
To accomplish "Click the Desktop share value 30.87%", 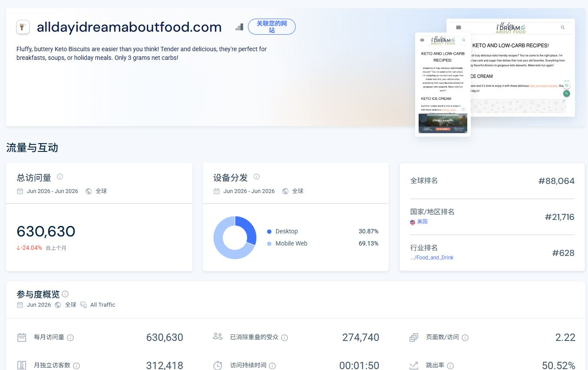I will tap(368, 232).
